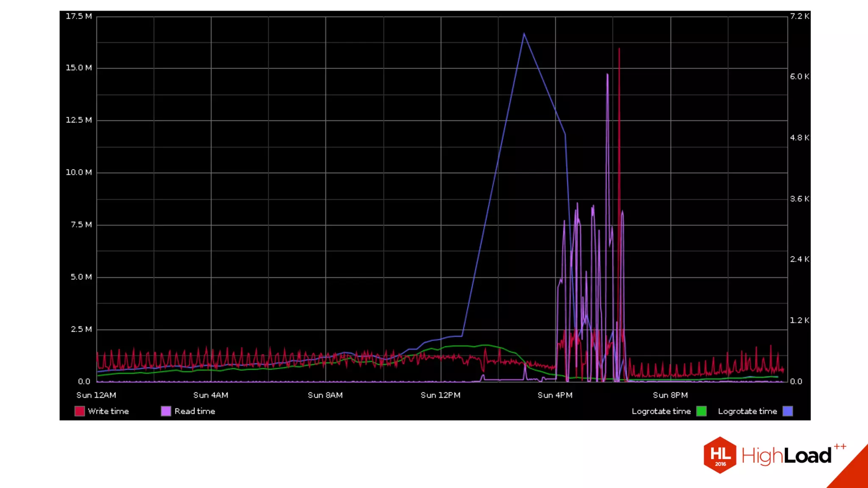Click the Read time legend label
Viewport: 868px width, 488px height.
[x=195, y=411]
